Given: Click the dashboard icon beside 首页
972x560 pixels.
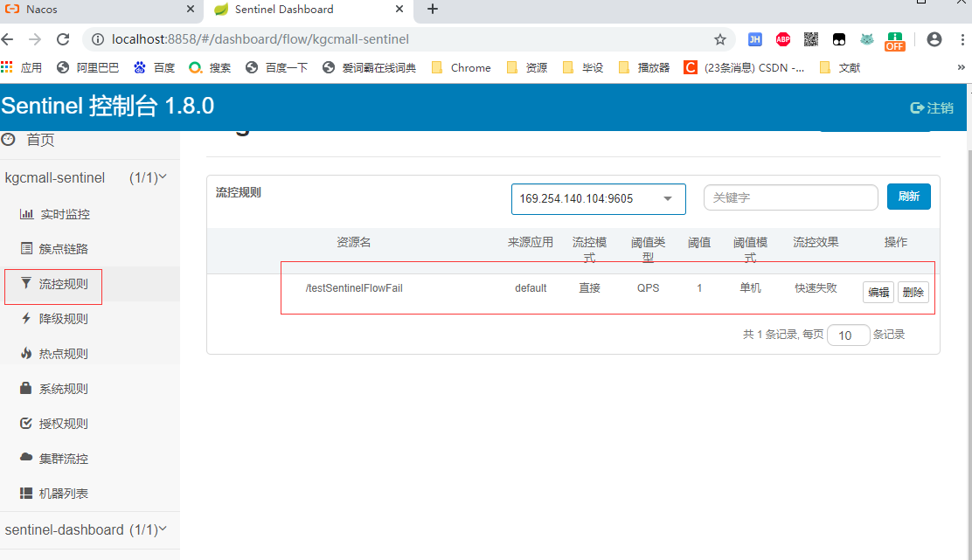Looking at the screenshot, I should pyautogui.click(x=8, y=140).
